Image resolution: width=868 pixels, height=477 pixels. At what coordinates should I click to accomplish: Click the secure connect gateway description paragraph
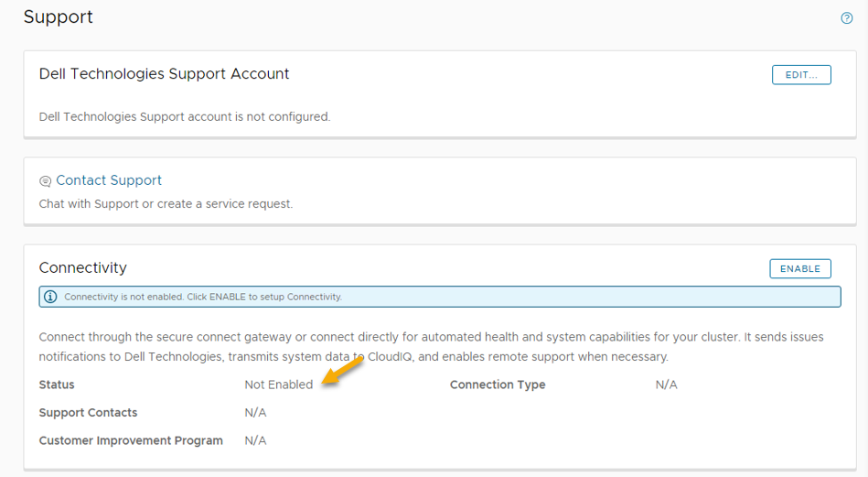pos(431,347)
